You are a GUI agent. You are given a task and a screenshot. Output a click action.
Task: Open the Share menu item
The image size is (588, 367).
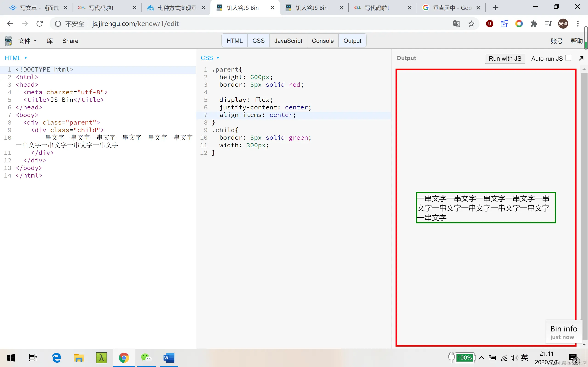click(70, 41)
